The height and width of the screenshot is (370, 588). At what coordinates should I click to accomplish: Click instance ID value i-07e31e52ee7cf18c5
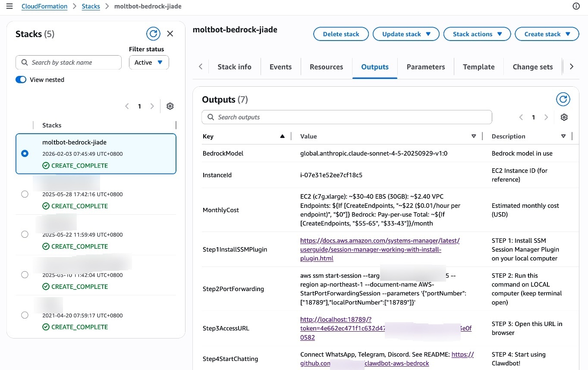tap(331, 175)
